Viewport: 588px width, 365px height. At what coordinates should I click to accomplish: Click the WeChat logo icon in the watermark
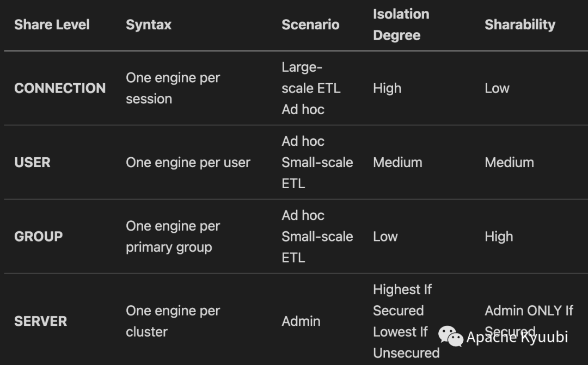click(450, 336)
